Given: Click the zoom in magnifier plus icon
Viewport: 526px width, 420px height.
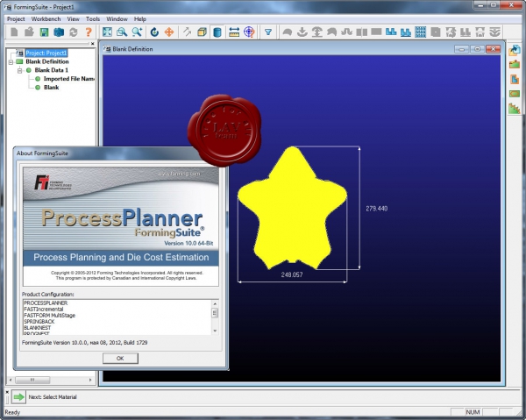Looking at the screenshot, I should point(137,32).
